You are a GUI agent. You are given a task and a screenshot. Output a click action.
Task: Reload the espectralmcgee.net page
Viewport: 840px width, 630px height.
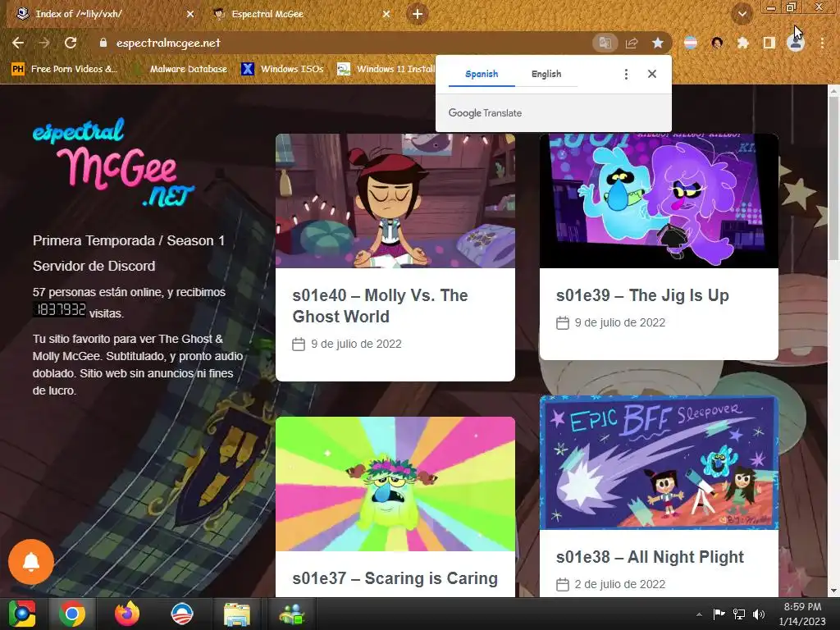tap(71, 43)
